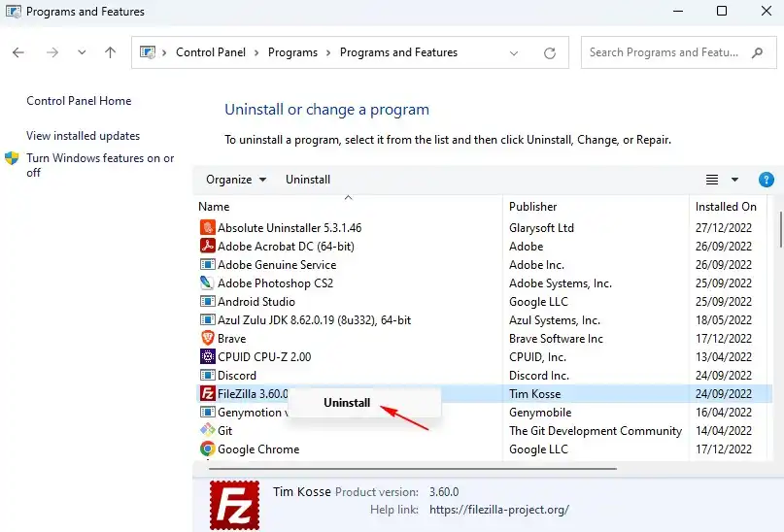Sort by Installed On column header

click(x=726, y=207)
